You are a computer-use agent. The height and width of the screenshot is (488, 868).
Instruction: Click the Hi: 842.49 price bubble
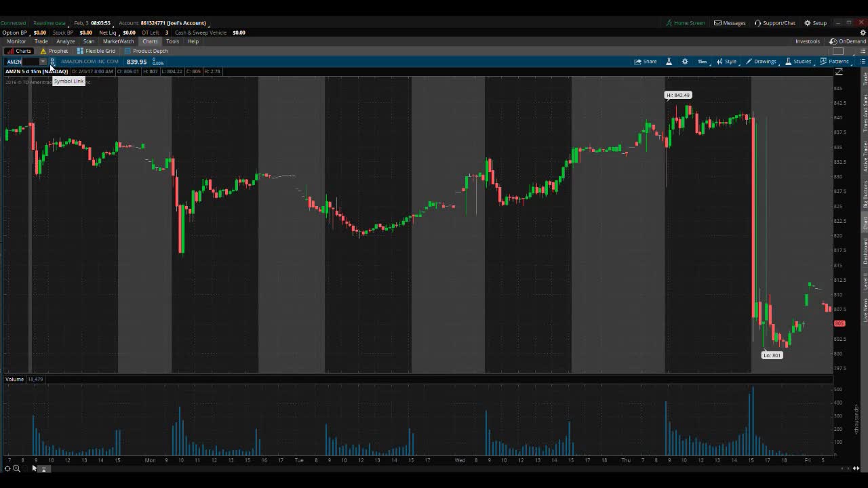tap(678, 96)
